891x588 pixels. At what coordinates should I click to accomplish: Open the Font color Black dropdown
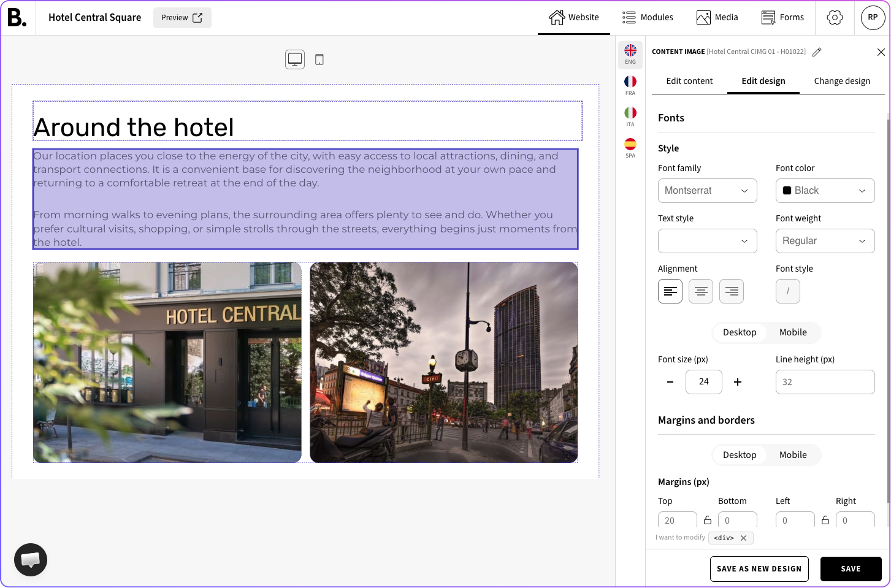pos(825,191)
